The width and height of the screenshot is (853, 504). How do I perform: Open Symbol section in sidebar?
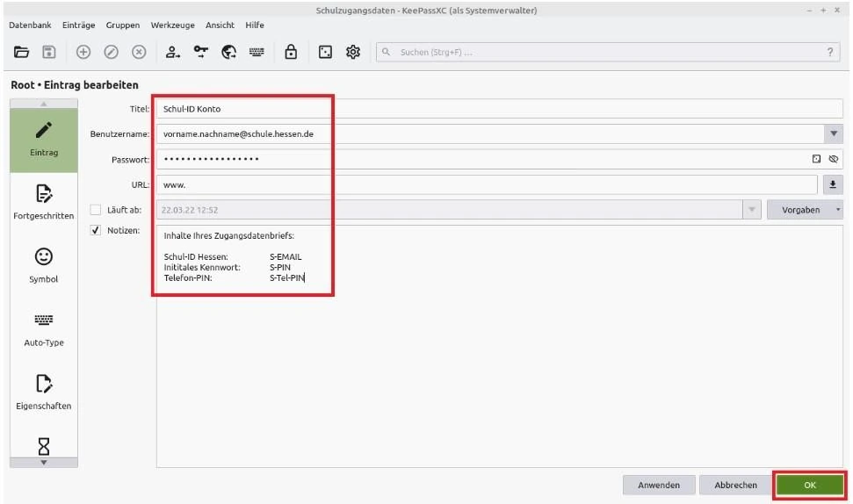pos(44,265)
